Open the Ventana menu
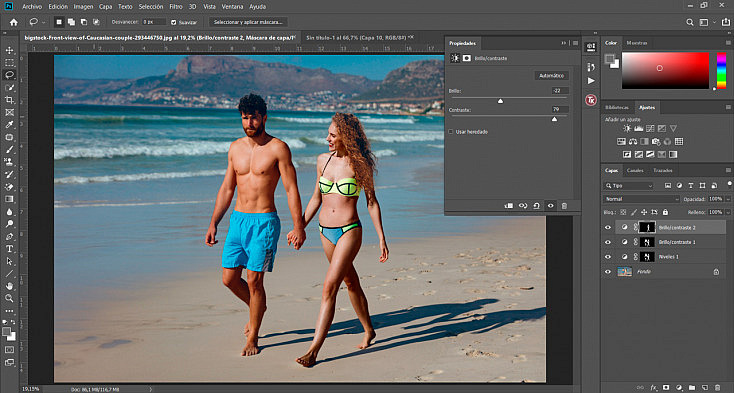 point(232,7)
